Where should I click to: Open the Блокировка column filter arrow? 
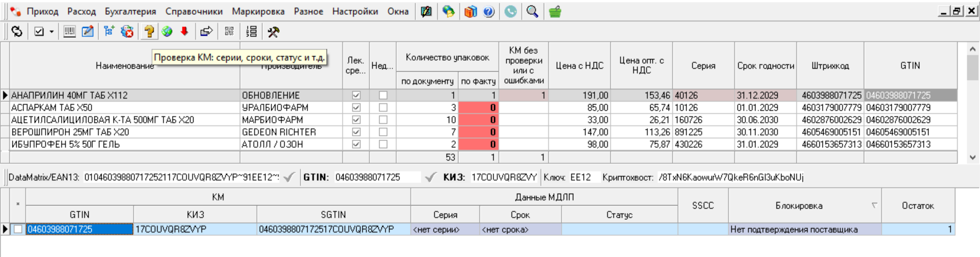tap(874, 205)
